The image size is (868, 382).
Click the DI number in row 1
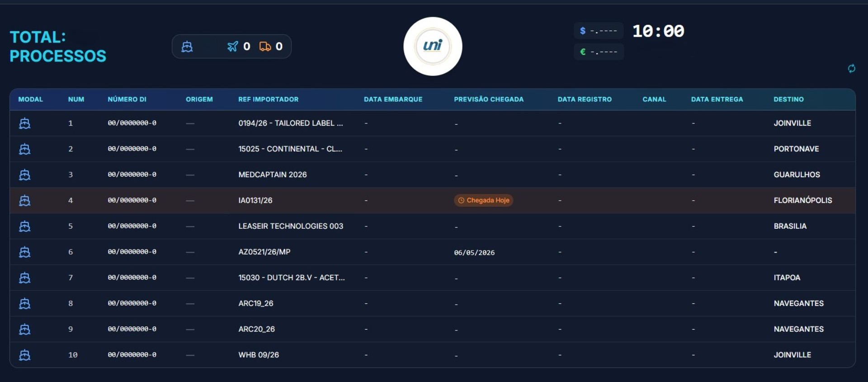[132, 123]
